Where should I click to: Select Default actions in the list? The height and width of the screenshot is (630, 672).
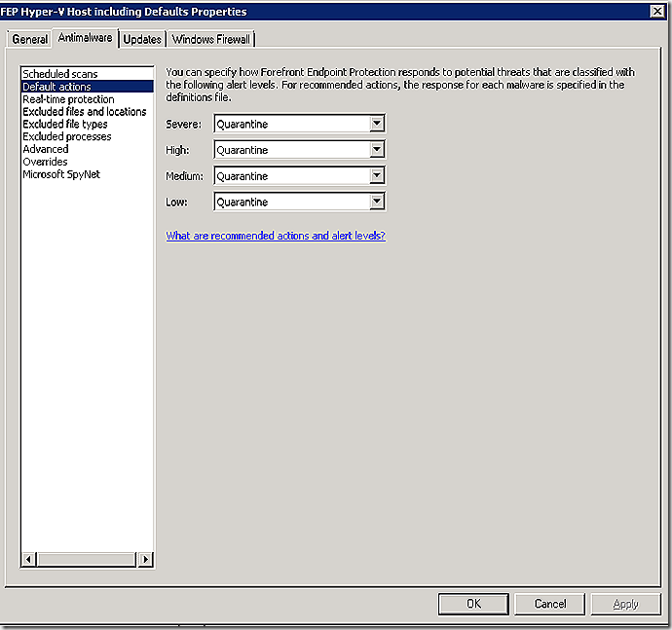(87, 87)
